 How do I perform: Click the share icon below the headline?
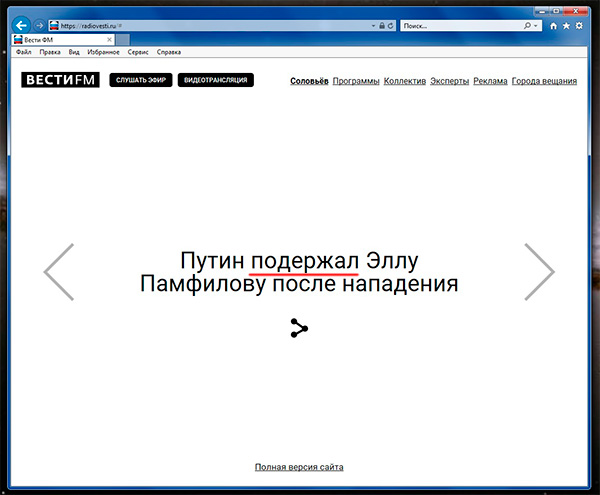click(299, 328)
